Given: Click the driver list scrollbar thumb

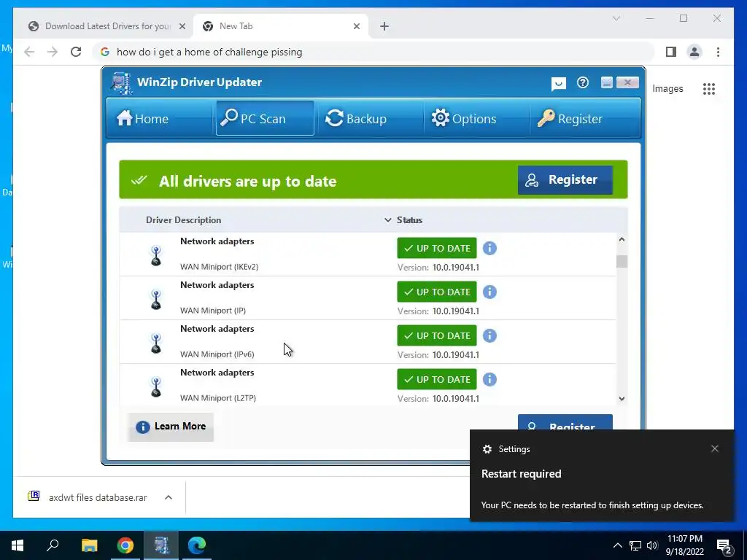Looking at the screenshot, I should pos(622,262).
